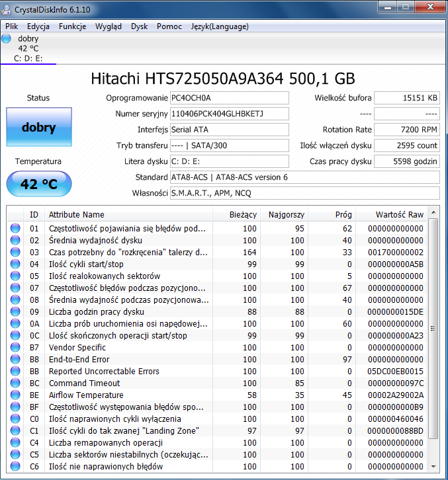Click the Litera dysku field C: D: E:

pyautogui.click(x=230, y=161)
